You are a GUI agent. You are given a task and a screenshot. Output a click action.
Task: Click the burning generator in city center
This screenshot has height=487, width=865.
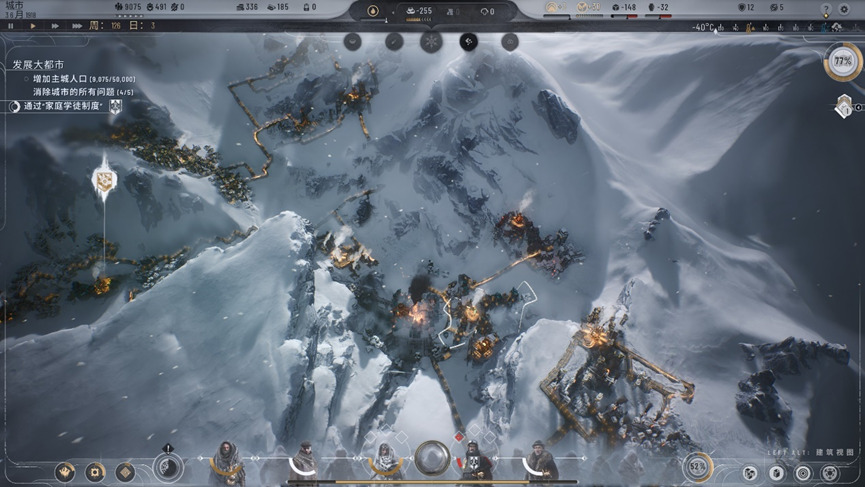(418, 313)
